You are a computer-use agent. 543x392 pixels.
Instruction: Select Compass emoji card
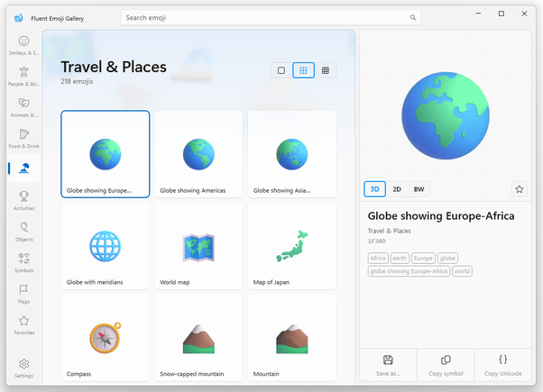[106, 338]
